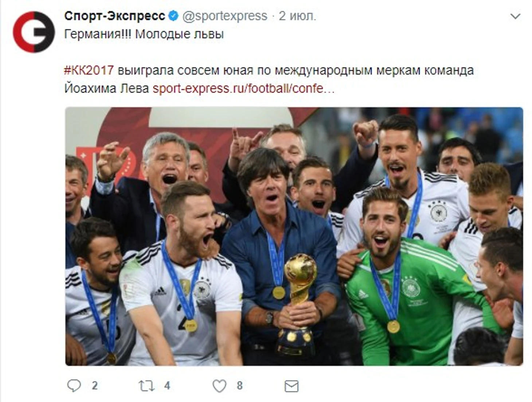
Task: Enlarge the Germany team celebration photo
Action: pos(294,236)
